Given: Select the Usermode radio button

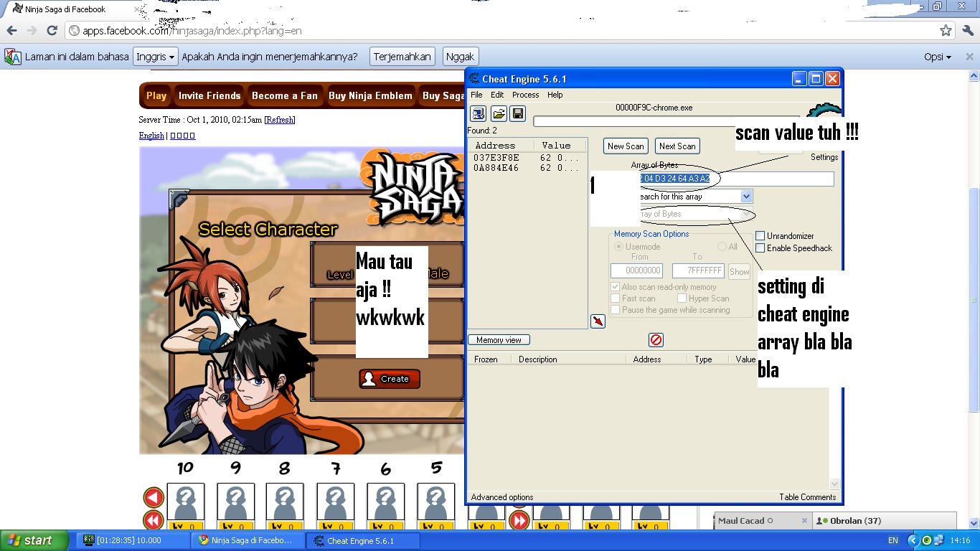Looking at the screenshot, I should (x=618, y=247).
